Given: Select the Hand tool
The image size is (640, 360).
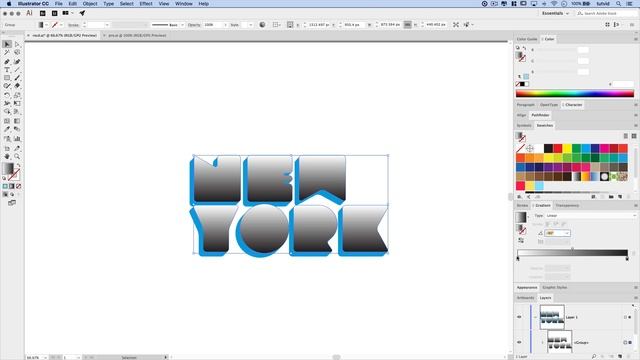Looking at the screenshot, I should pos(7,156).
